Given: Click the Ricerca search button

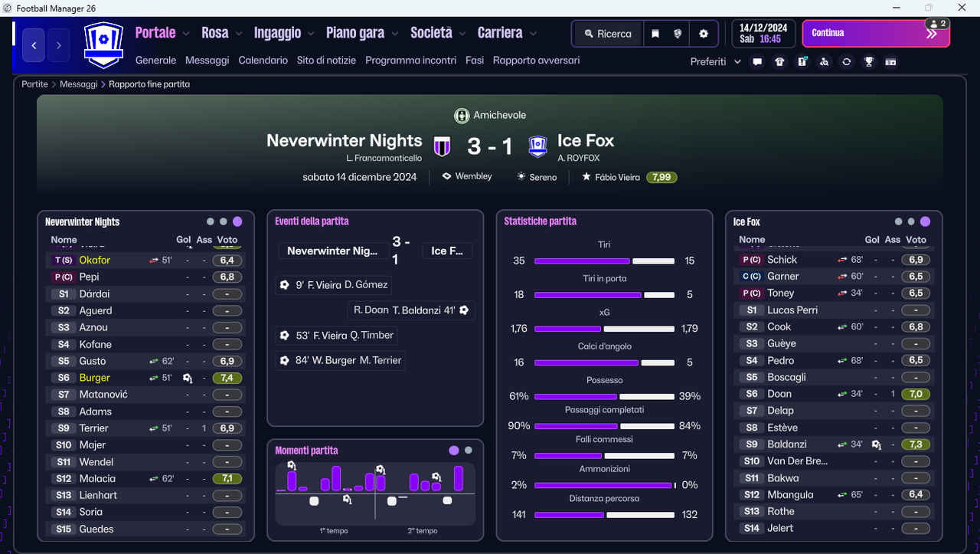Looking at the screenshot, I should pos(608,34).
